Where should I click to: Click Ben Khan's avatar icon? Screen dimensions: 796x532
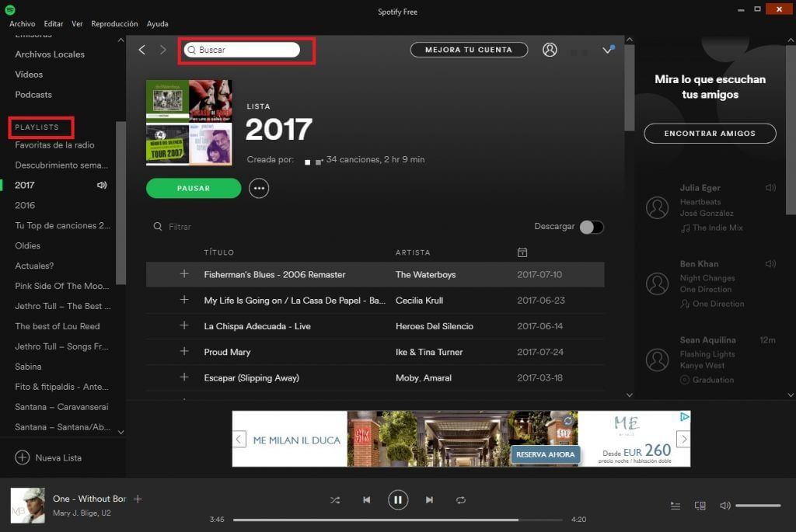tap(658, 284)
